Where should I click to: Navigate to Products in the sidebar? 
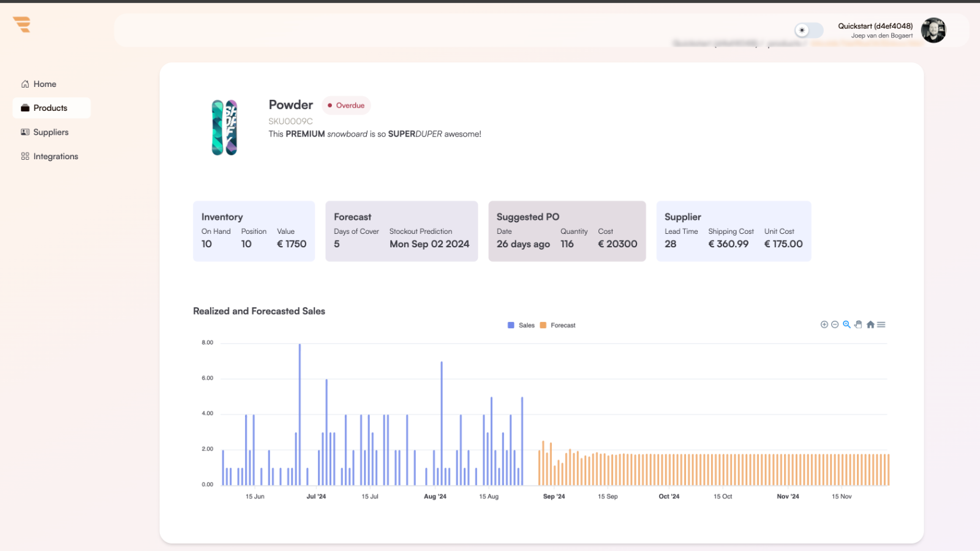pos(51,108)
